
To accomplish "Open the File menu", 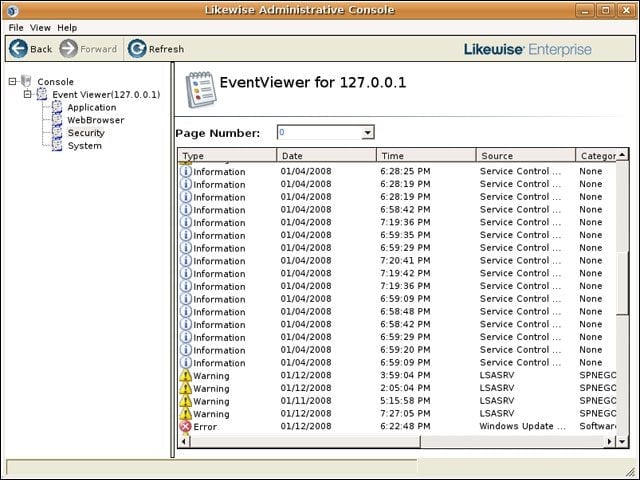I will (16, 28).
